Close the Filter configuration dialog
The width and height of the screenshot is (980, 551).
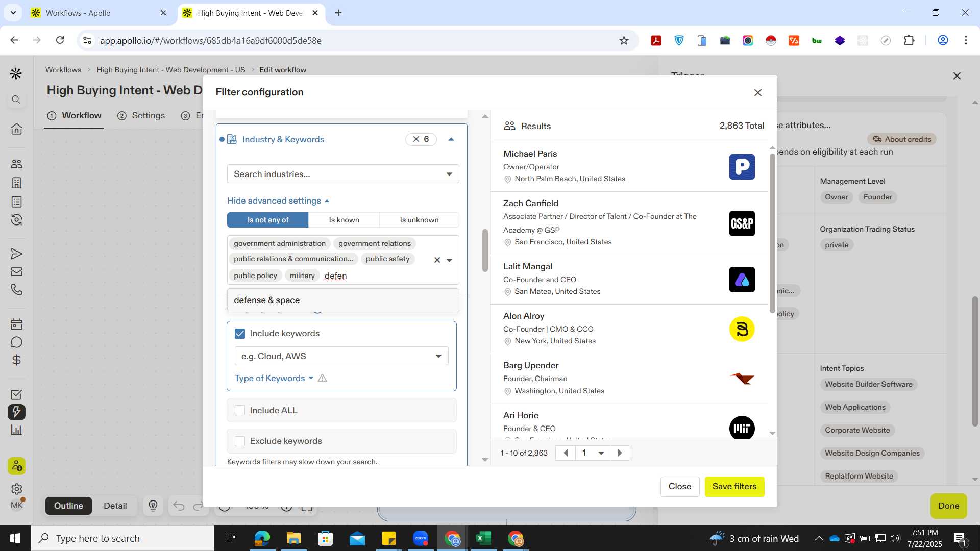click(x=758, y=92)
